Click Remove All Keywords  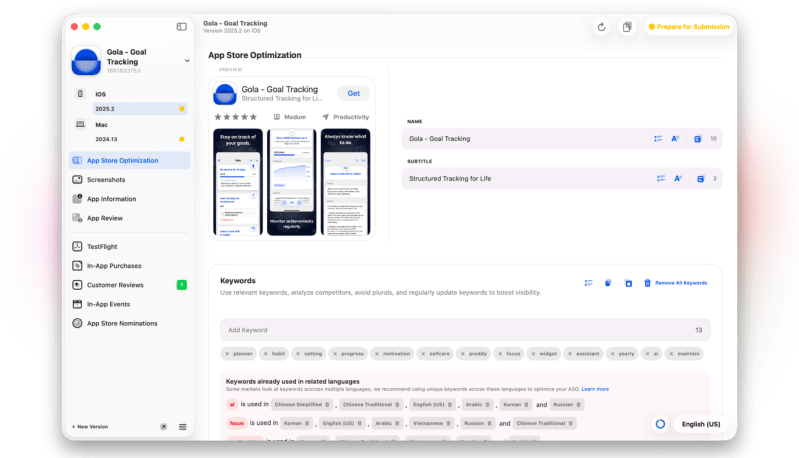(676, 283)
